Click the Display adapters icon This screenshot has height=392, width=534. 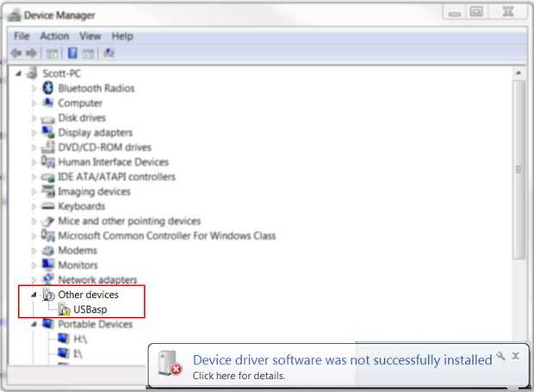pos(48,132)
